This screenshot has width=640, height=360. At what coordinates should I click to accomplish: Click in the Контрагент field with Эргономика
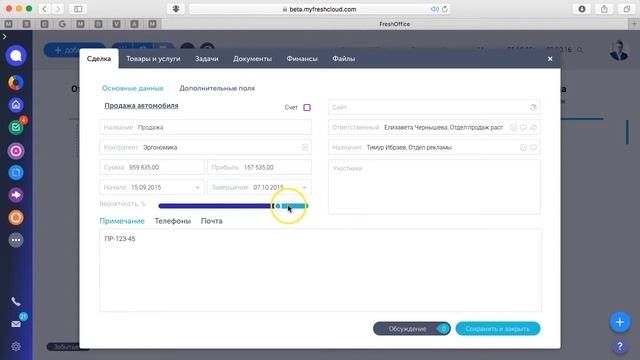click(x=205, y=147)
